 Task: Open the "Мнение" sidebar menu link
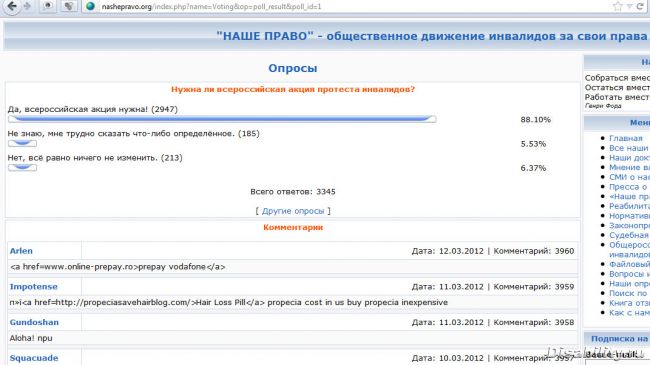point(629,167)
